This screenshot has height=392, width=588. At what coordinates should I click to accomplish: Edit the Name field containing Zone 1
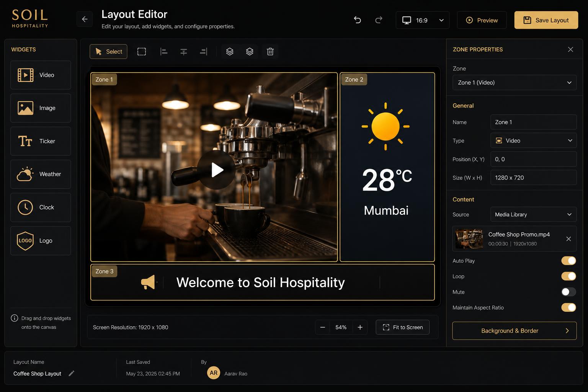click(x=533, y=122)
